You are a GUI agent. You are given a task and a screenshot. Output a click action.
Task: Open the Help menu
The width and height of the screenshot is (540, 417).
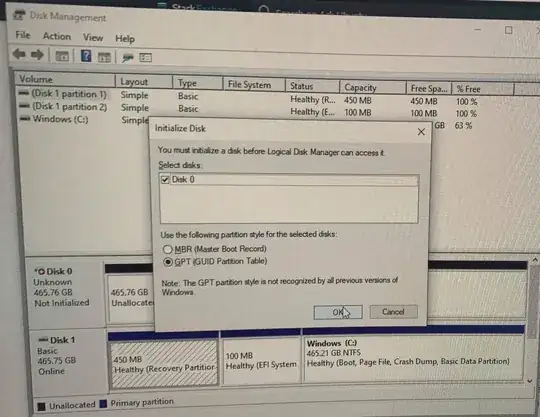coord(125,39)
